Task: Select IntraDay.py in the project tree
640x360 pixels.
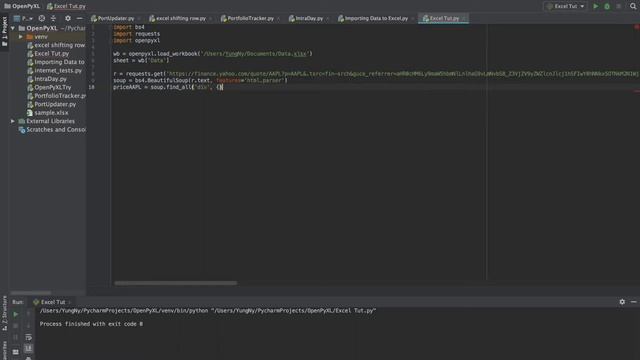Action: point(47,79)
